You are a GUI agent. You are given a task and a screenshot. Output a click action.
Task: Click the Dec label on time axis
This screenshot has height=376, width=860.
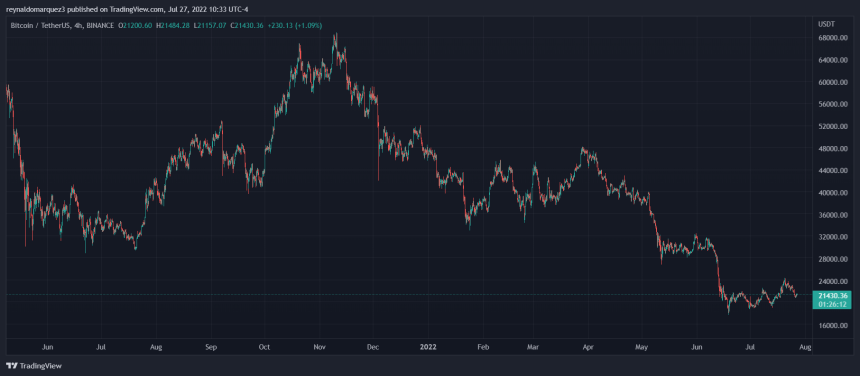[373, 347]
